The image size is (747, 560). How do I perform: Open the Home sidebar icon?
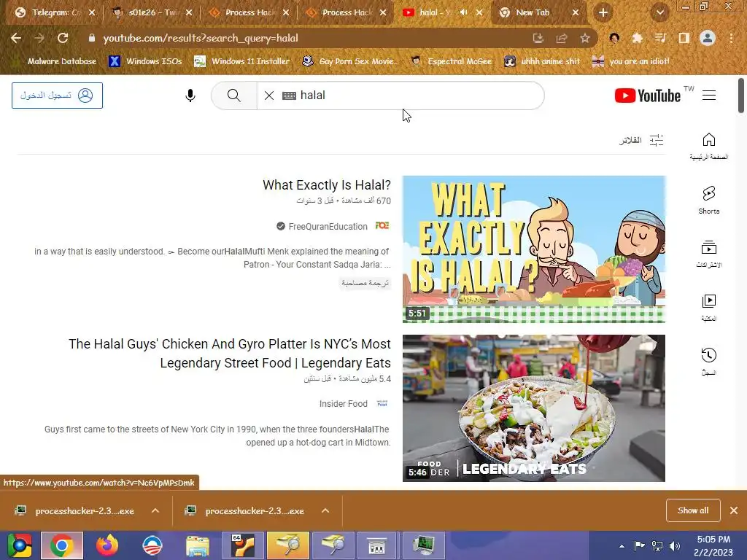tap(708, 146)
